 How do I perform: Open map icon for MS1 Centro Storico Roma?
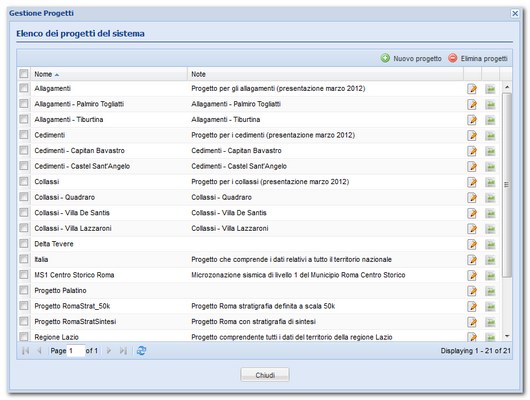tap(490, 276)
